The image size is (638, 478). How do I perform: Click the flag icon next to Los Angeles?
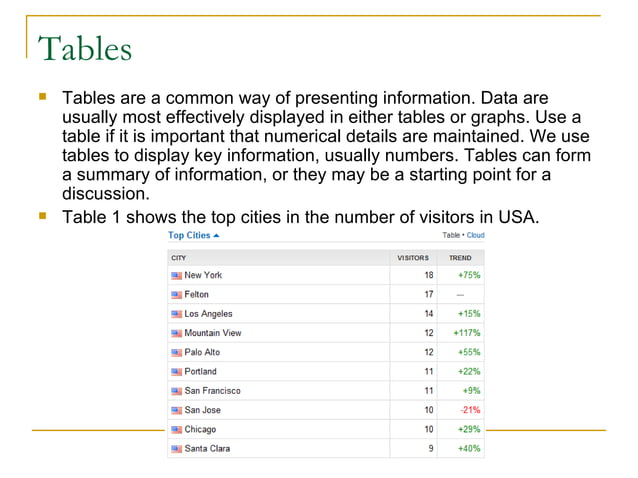tap(177, 314)
